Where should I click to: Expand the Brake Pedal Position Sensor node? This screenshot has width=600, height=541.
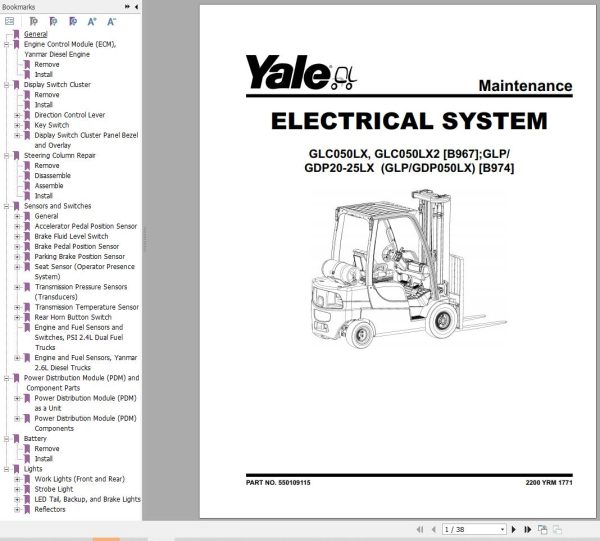click(x=17, y=247)
